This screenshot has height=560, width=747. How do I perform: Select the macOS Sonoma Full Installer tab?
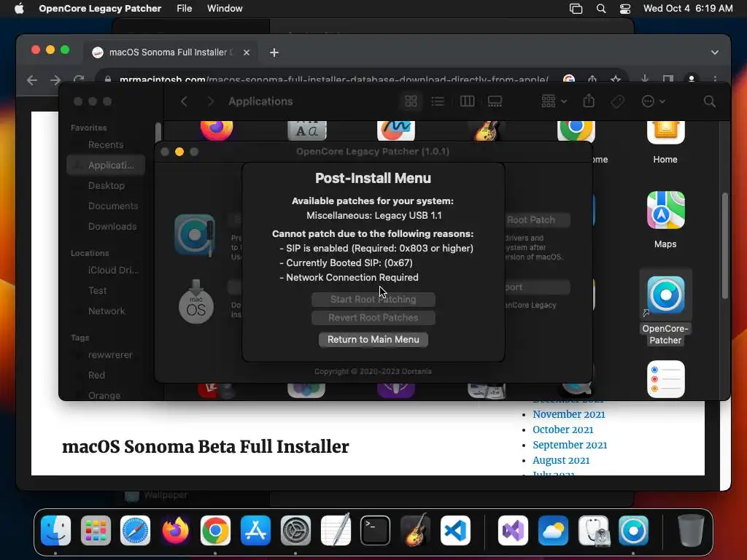point(171,52)
